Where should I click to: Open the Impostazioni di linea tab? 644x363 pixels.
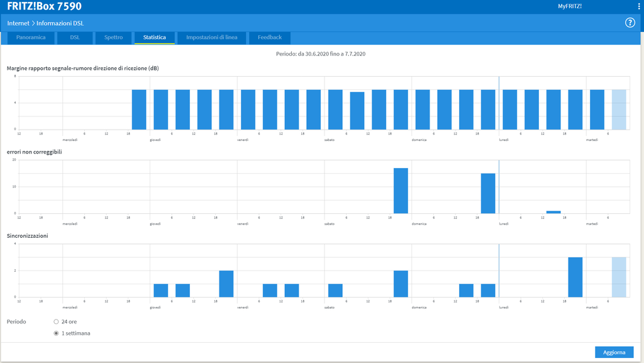pyautogui.click(x=211, y=38)
